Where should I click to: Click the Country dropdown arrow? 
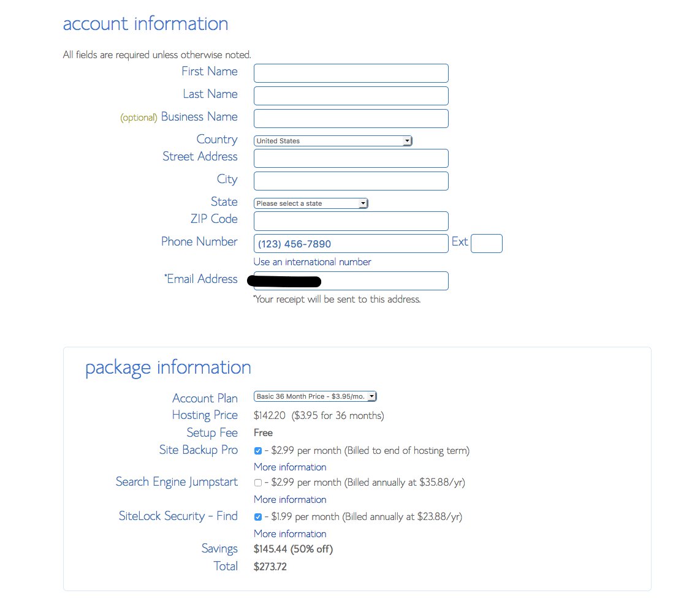(x=407, y=141)
